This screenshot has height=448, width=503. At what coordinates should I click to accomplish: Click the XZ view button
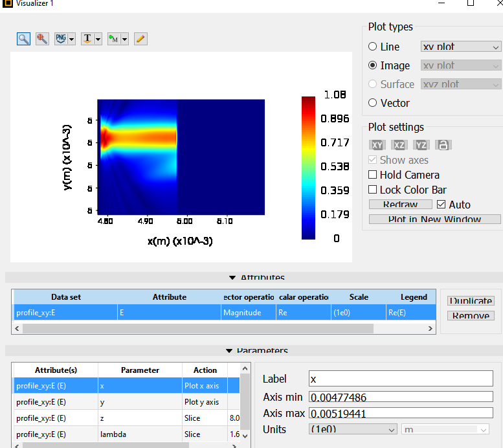pyautogui.click(x=399, y=145)
